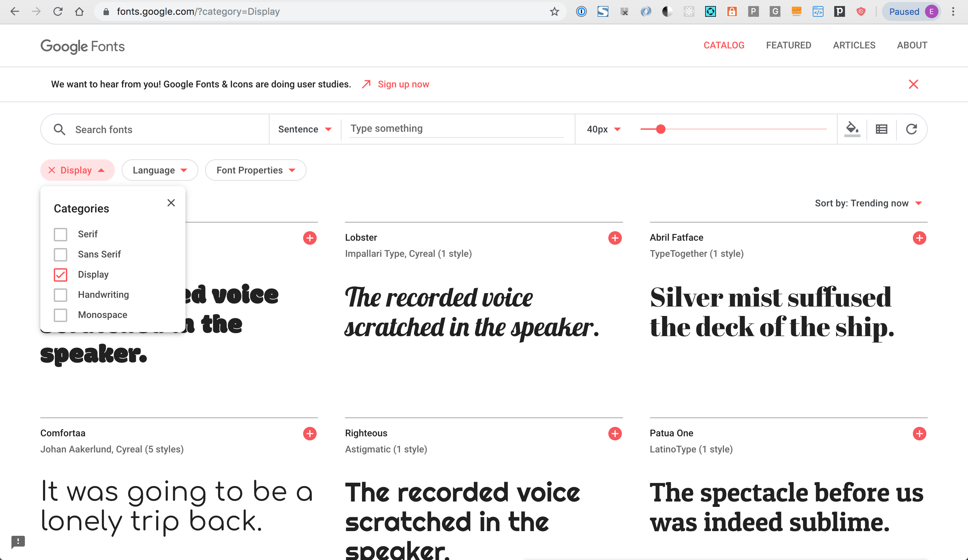Open the Abril Fatface font title
This screenshot has width=968, height=560.
pyautogui.click(x=676, y=237)
